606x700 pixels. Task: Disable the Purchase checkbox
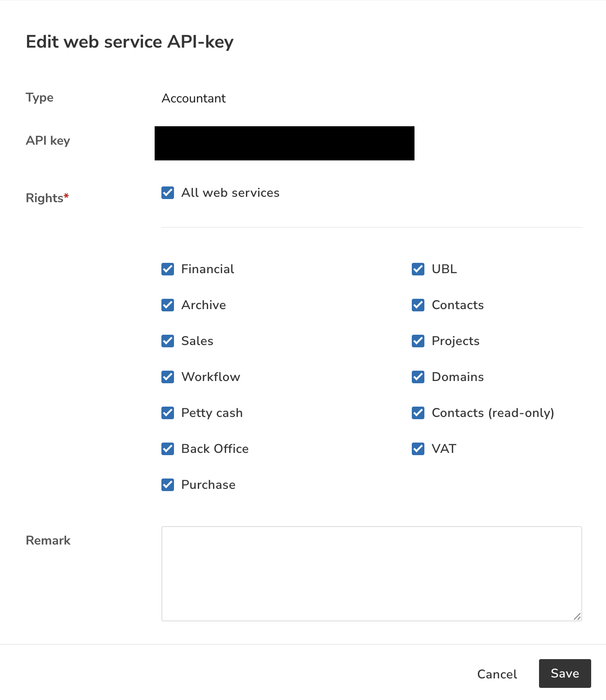pos(168,485)
